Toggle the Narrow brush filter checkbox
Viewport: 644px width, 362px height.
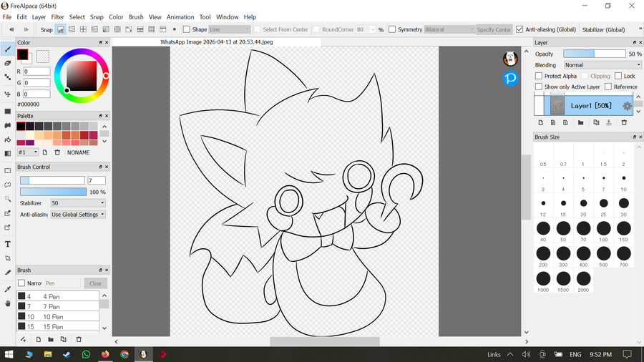click(x=21, y=283)
